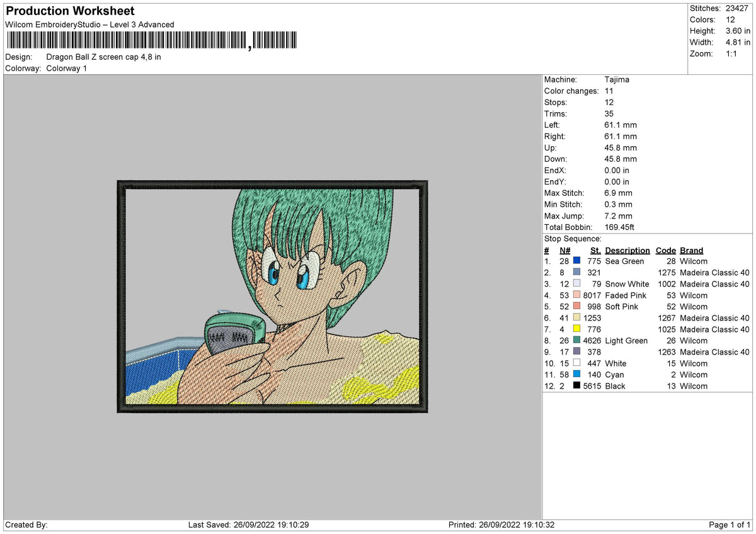
Task: Click the 'Colorway 1' label
Action: pyautogui.click(x=66, y=68)
